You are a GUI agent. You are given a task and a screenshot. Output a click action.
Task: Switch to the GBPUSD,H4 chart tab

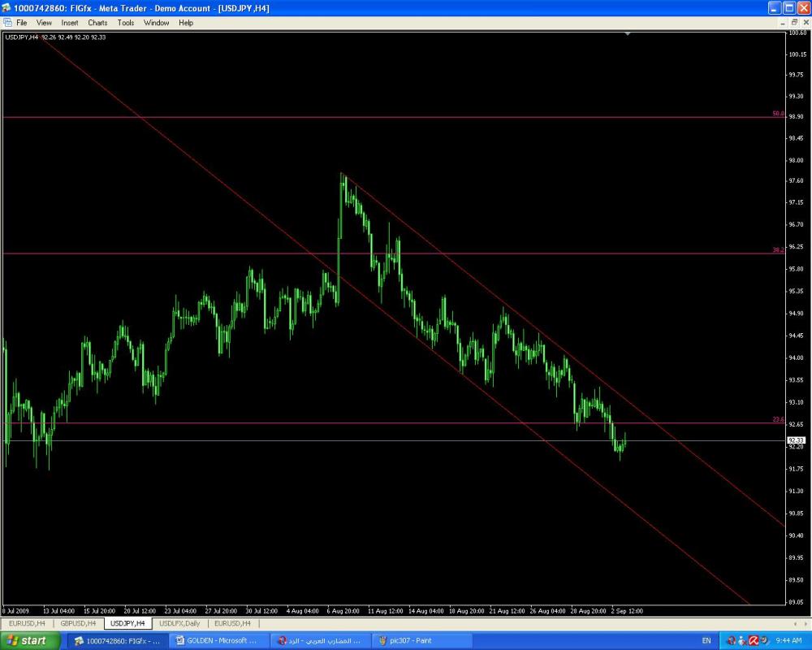78,623
